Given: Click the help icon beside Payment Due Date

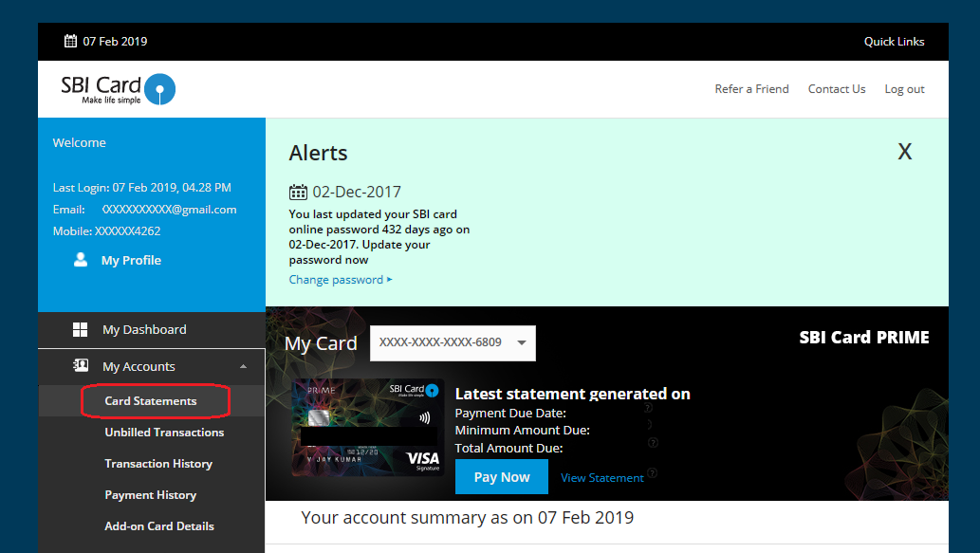Looking at the screenshot, I should 648,408.
